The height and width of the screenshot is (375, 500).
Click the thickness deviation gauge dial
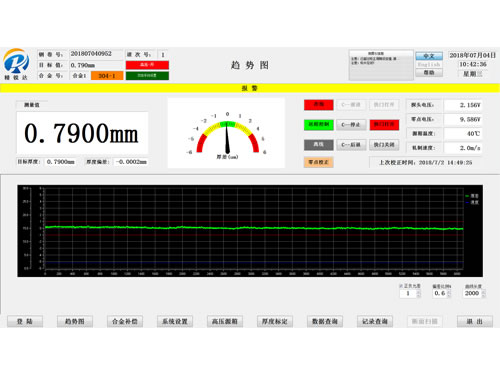(x=227, y=134)
